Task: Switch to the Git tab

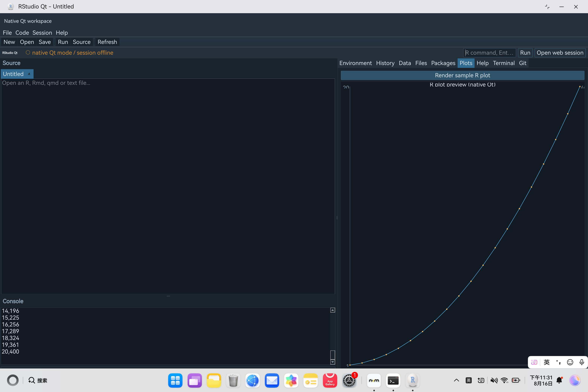Action: [522, 63]
